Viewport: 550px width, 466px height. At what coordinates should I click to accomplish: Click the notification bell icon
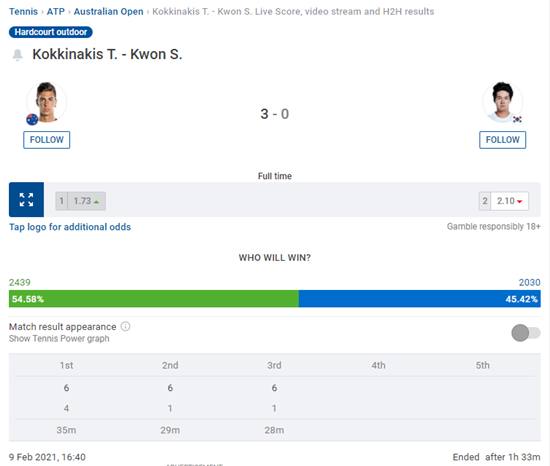click(17, 55)
